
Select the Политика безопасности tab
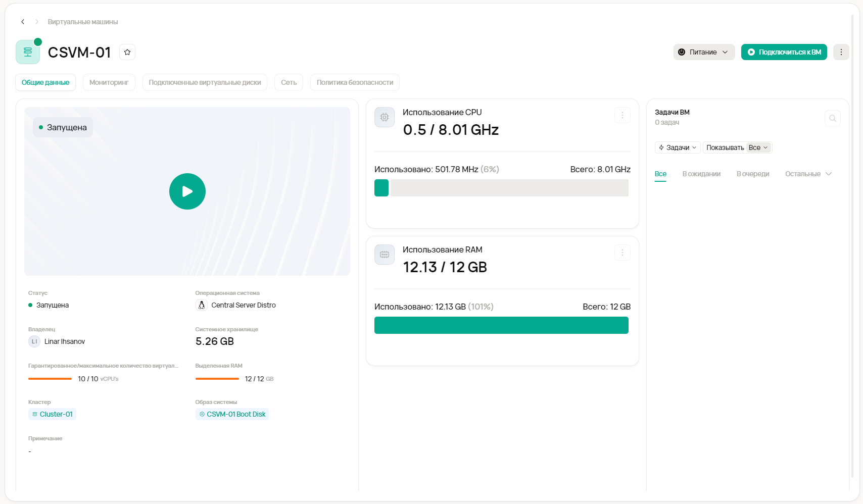pos(355,82)
